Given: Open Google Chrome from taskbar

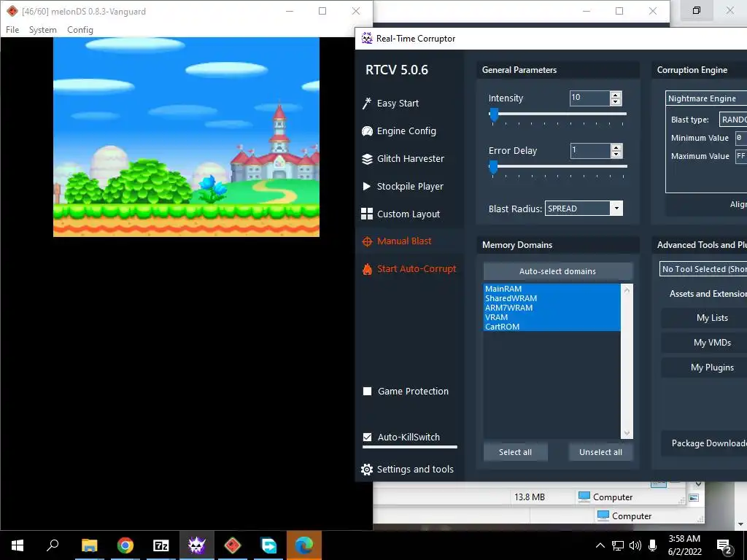Looking at the screenshot, I should pos(125,545).
